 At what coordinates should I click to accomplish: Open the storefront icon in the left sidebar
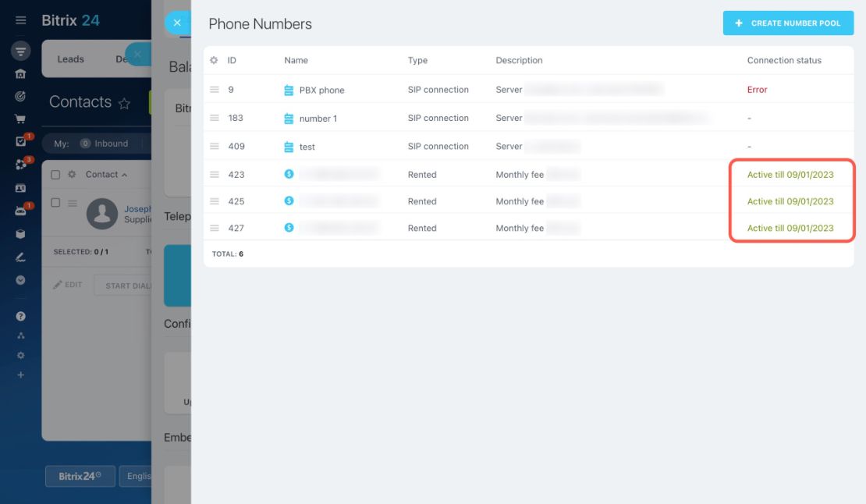coord(20,74)
